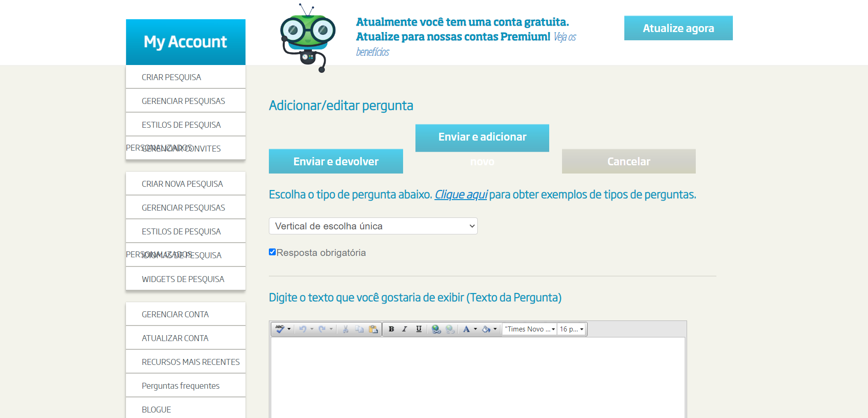Click Digite o texto que você gostaria heading
This screenshot has height=418, width=868.
point(415,298)
